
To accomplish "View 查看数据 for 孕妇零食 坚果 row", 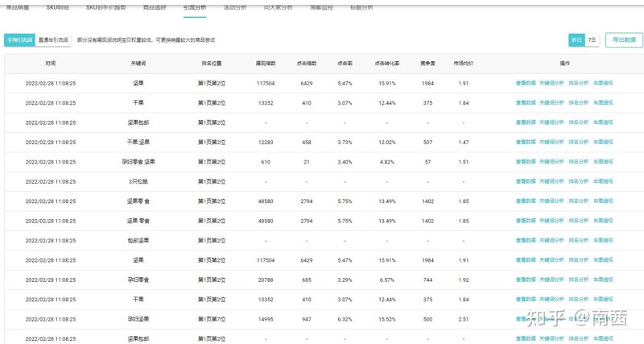I will [x=526, y=161].
